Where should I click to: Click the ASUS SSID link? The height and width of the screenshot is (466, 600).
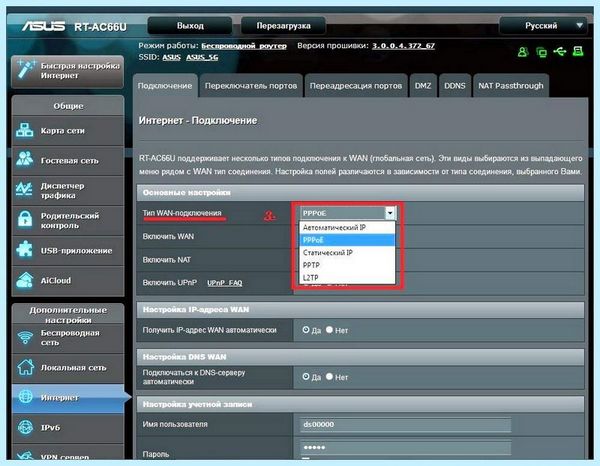click(171, 57)
